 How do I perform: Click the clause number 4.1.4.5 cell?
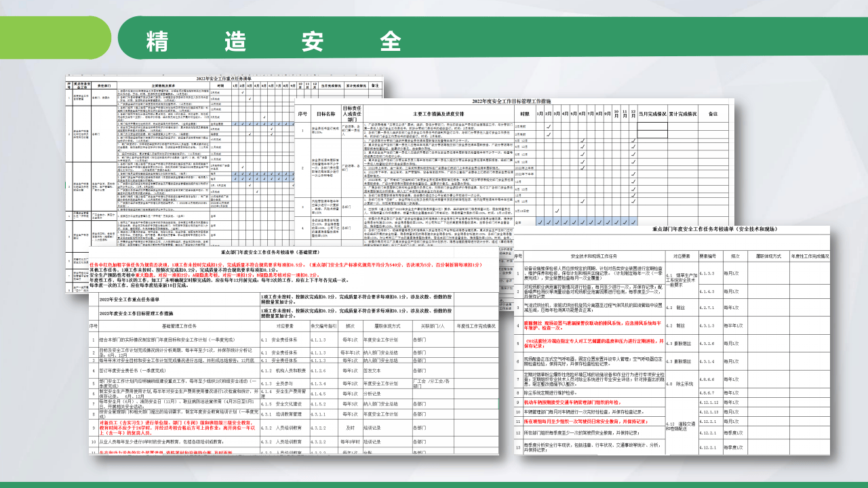tap(324, 393)
